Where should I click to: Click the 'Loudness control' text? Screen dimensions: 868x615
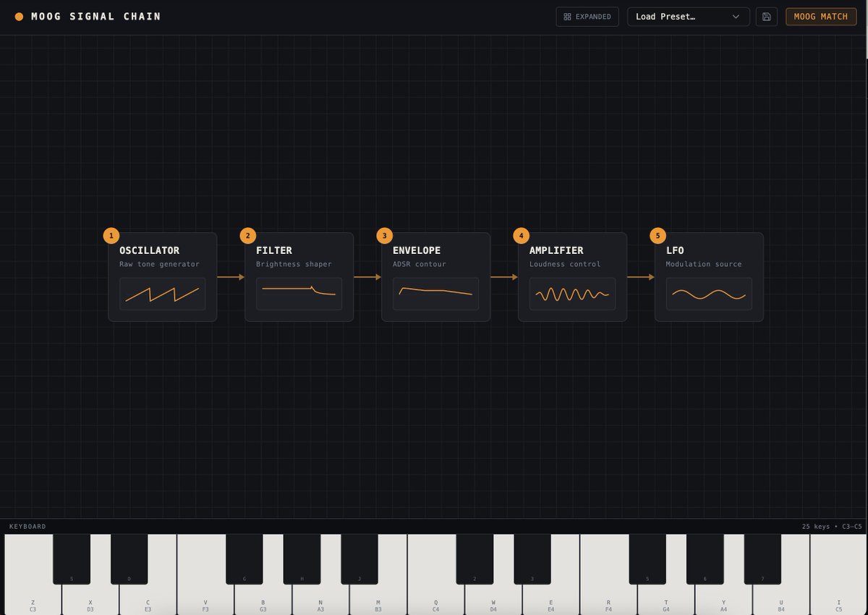[x=565, y=264]
